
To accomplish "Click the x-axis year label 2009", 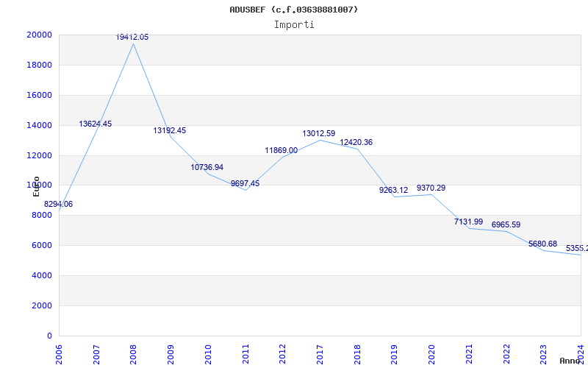I will coord(171,354).
